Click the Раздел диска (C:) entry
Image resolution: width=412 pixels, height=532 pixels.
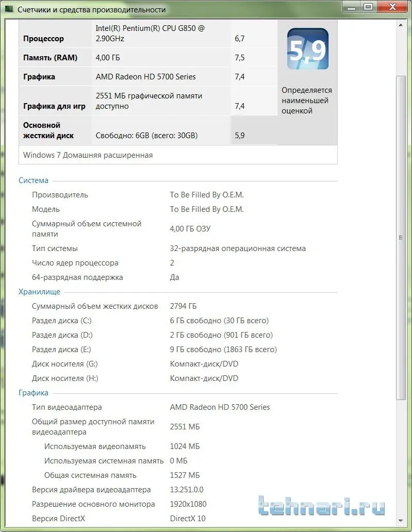pyautogui.click(x=62, y=321)
